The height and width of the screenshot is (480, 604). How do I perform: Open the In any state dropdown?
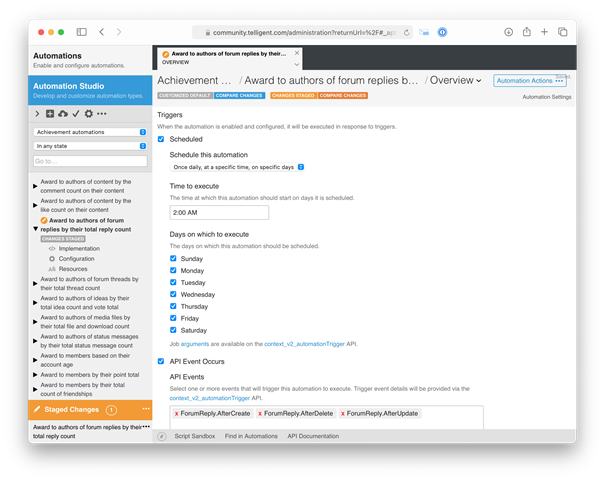(90, 146)
